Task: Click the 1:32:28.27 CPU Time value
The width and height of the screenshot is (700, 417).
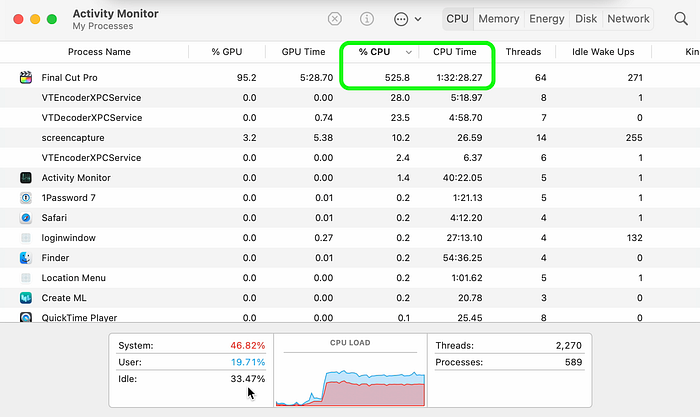Action: [459, 78]
